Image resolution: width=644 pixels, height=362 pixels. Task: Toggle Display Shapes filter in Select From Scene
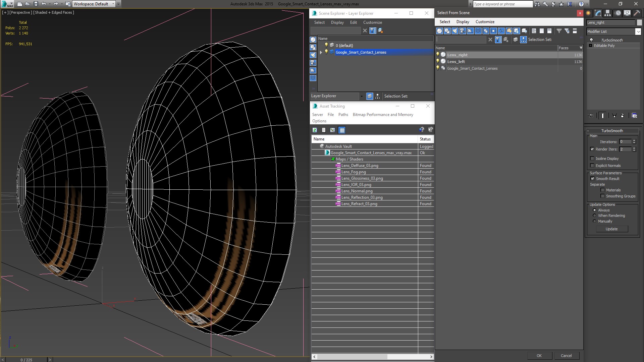point(447,31)
